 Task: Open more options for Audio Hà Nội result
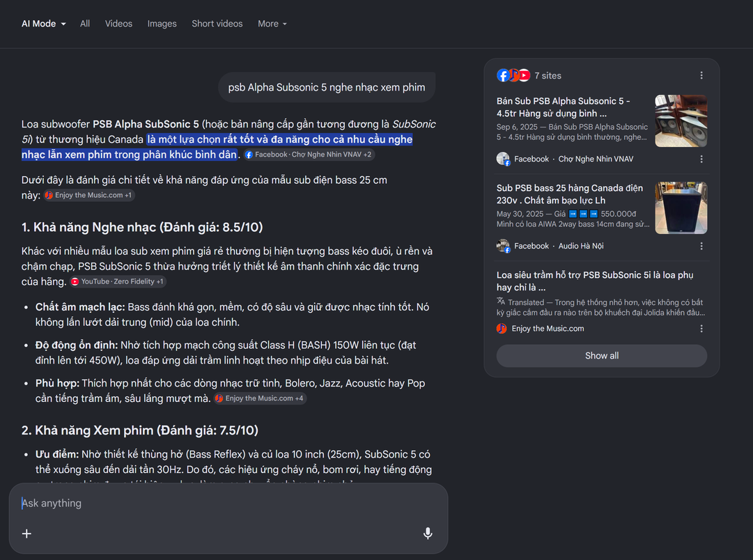[x=701, y=246]
